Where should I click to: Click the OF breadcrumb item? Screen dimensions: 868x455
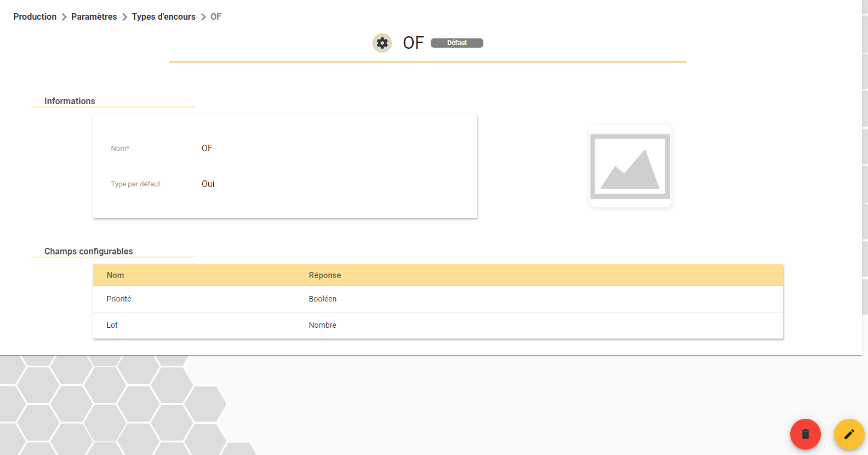coord(216,17)
